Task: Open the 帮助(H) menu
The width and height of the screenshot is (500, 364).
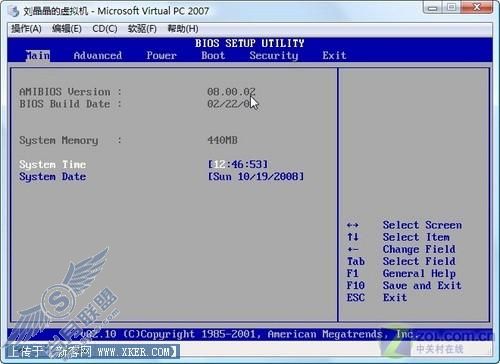Action: (x=183, y=29)
